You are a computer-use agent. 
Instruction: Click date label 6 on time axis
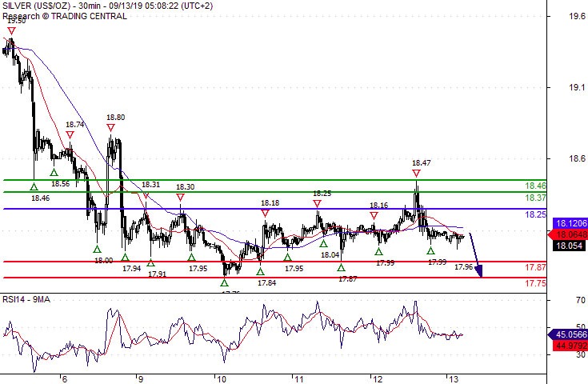[x=64, y=379]
